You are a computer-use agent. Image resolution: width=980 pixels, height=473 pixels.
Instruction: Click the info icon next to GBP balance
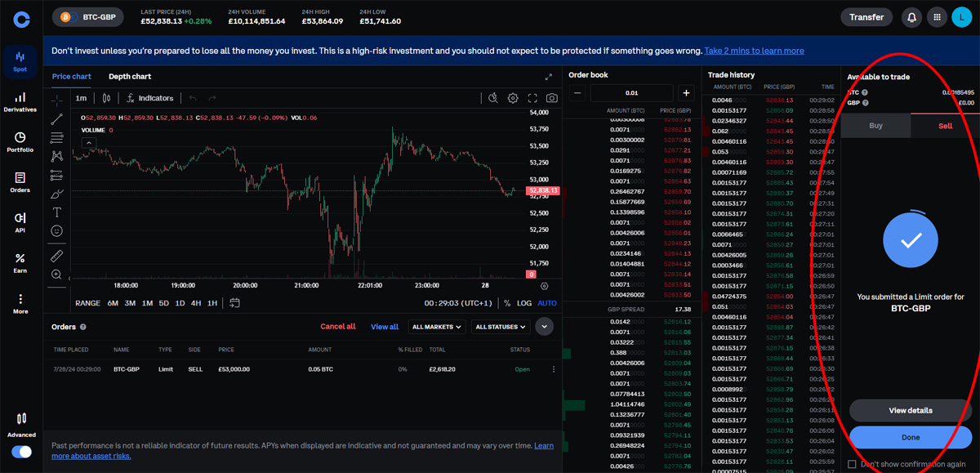point(865,103)
